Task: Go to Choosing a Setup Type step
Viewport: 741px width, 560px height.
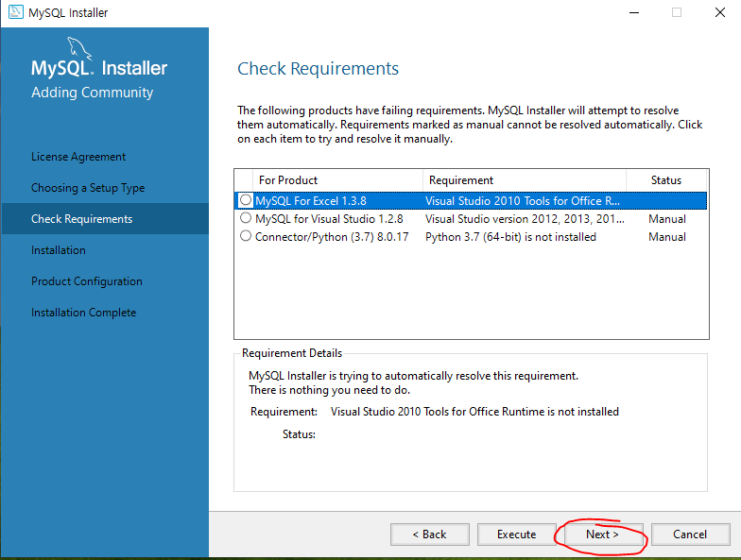Action: [x=88, y=188]
